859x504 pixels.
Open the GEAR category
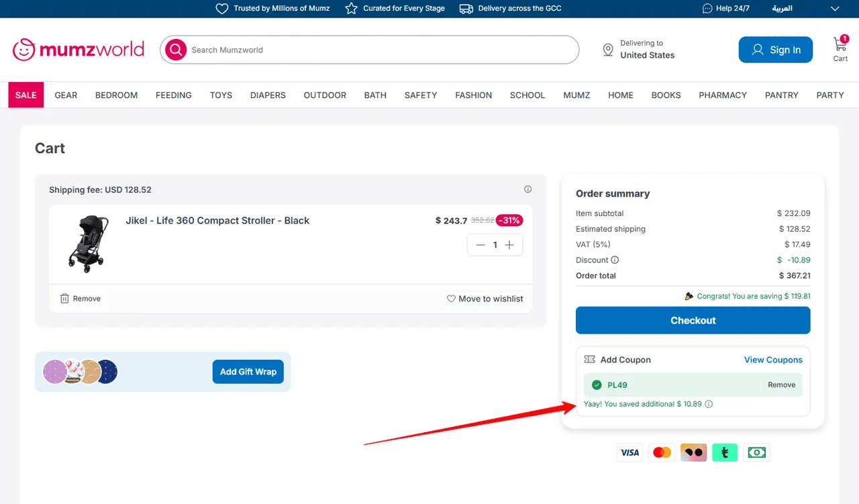(x=66, y=95)
